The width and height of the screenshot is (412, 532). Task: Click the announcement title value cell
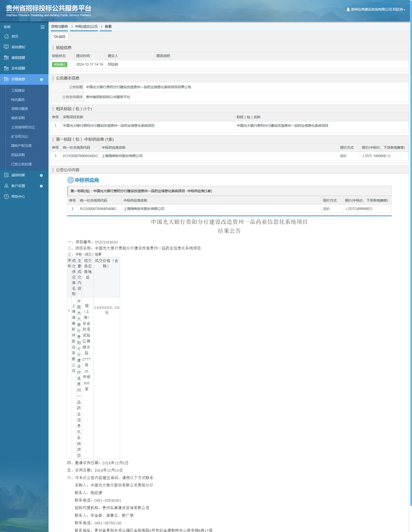pos(247,87)
